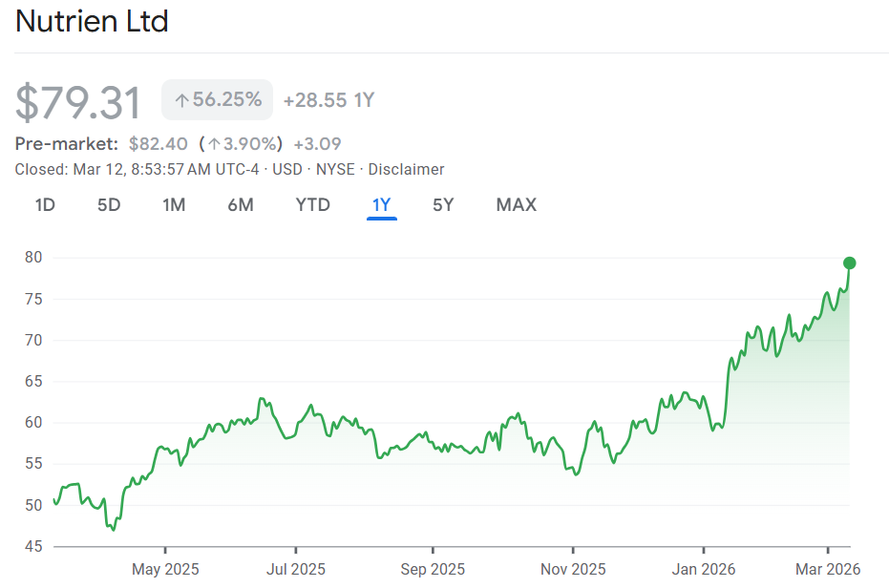889x588 pixels.
Task: Click the 56.25% gain badge
Action: [218, 100]
